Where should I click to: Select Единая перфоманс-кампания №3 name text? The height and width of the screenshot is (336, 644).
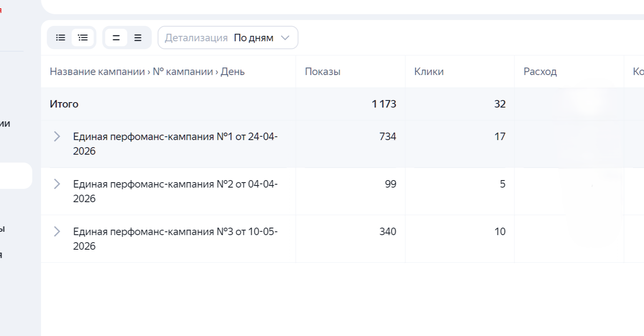175,238
